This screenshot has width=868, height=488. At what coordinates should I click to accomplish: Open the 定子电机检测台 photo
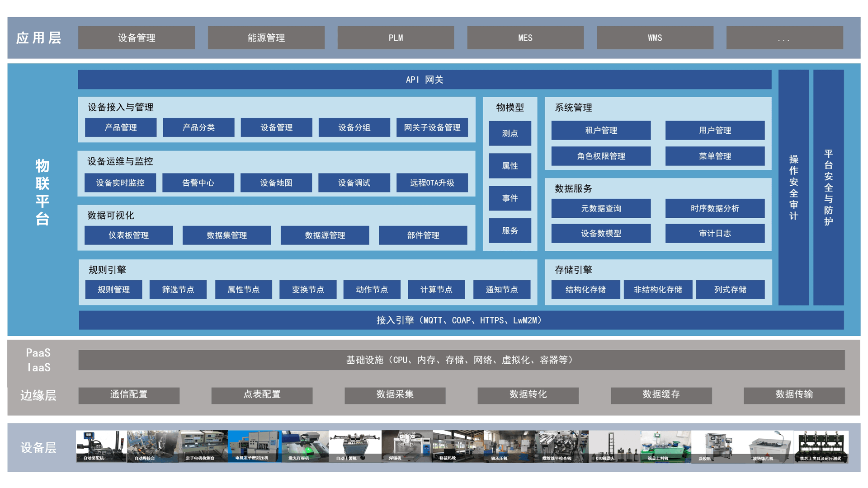(x=203, y=446)
